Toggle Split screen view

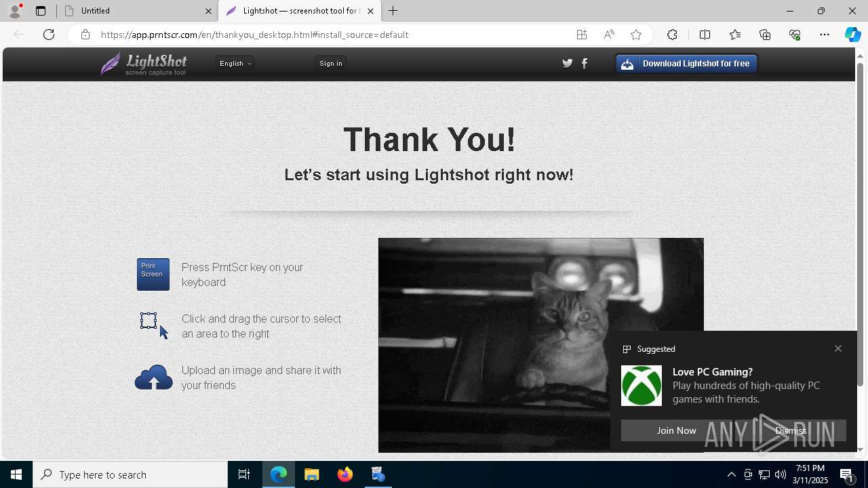705,35
